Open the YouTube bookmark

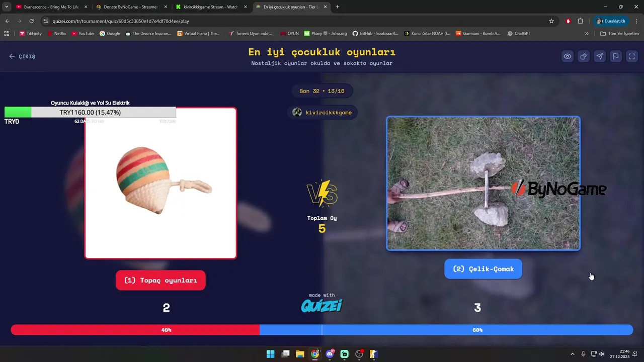click(83, 33)
